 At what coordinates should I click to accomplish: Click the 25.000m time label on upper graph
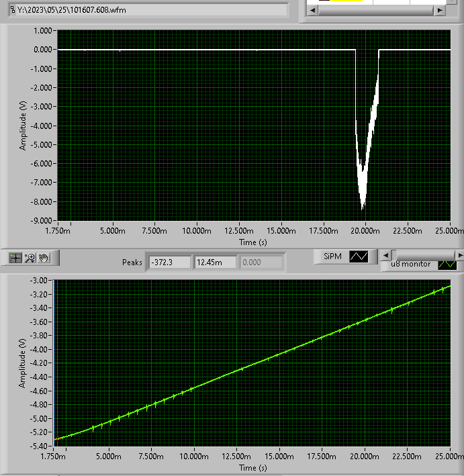coord(450,231)
